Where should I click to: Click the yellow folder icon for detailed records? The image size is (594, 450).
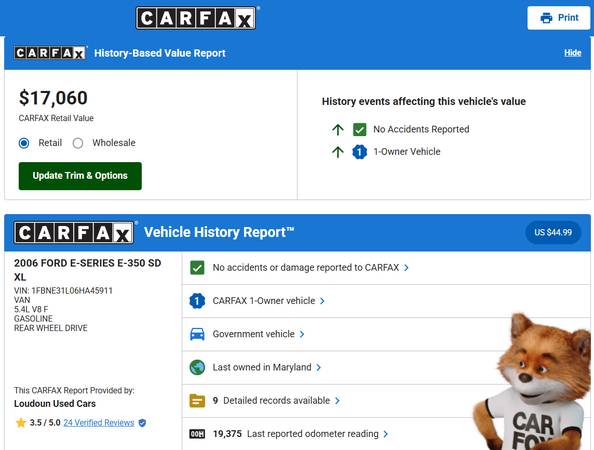(x=197, y=401)
